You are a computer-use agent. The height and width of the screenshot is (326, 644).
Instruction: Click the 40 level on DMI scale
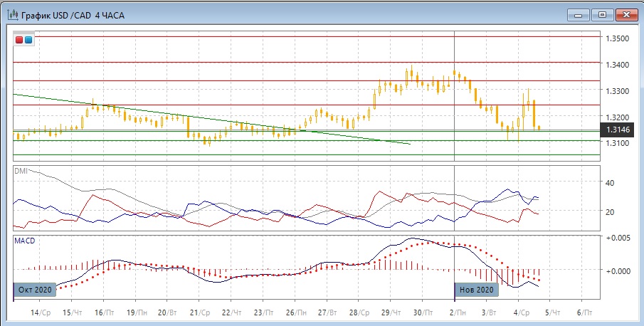pyautogui.click(x=609, y=183)
